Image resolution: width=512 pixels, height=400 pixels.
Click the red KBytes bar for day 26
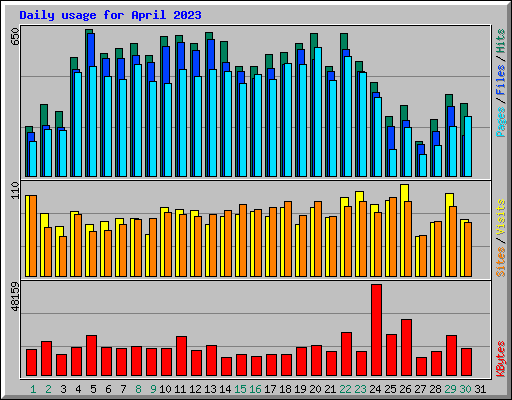pyautogui.click(x=407, y=348)
